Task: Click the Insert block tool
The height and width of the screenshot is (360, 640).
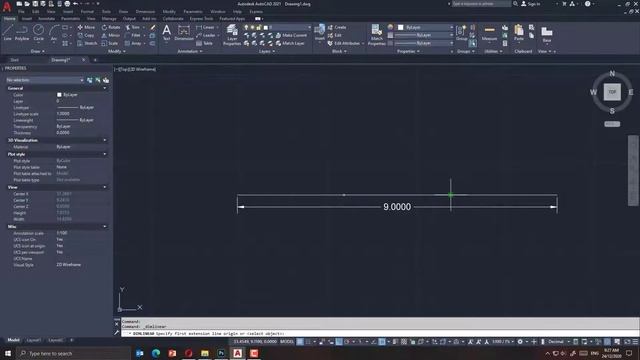Action: (320, 32)
